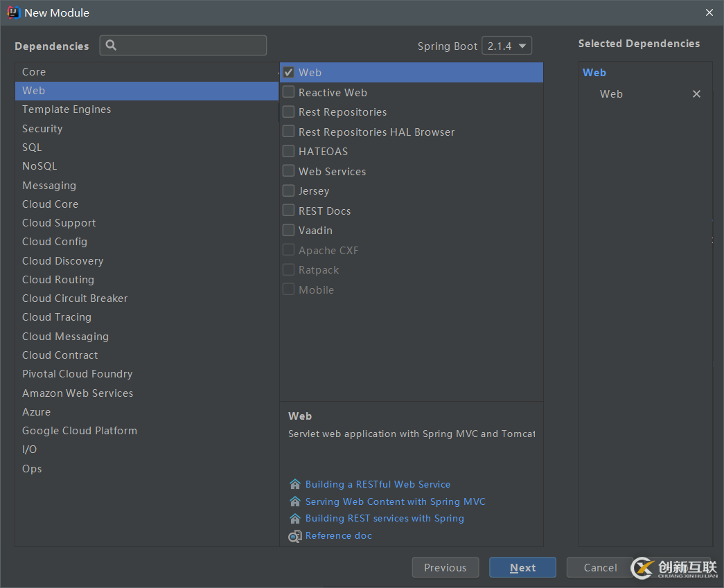Viewport: 724px width, 588px height.
Task: Select the Web category in left list
Action: pyautogui.click(x=147, y=91)
